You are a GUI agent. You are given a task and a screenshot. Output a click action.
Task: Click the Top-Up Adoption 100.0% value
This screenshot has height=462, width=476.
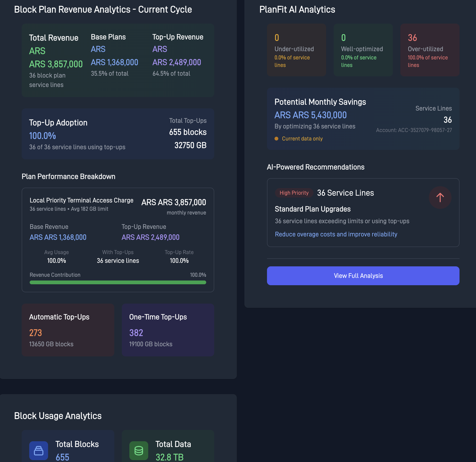click(x=42, y=136)
